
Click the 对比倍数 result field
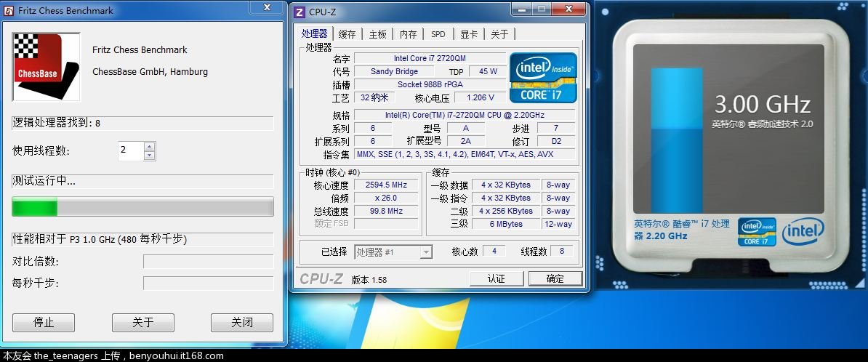tap(208, 261)
